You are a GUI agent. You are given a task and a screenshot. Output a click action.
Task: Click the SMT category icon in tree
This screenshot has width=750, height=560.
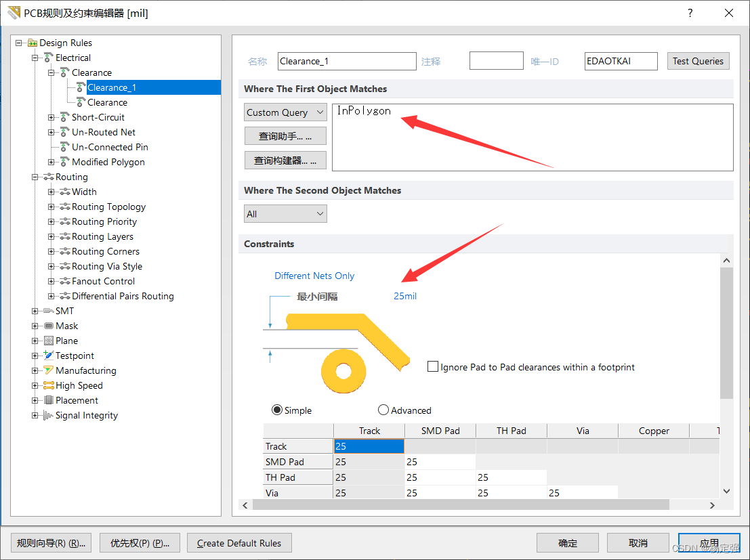49,311
